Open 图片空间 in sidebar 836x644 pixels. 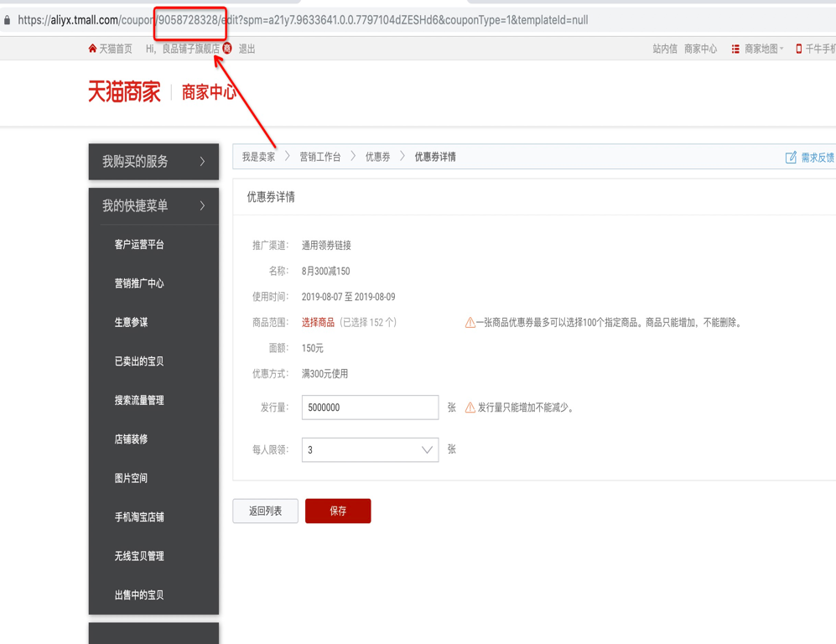131,478
